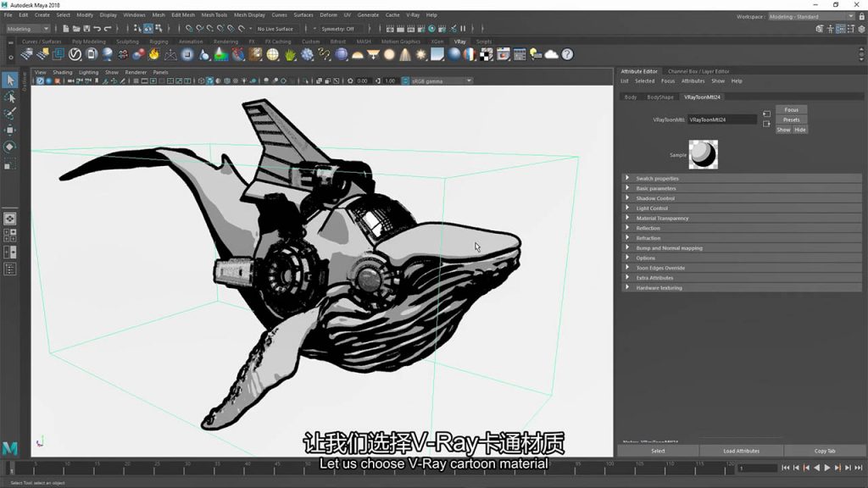Click the Presets button
This screenshot has height=488, width=868.
click(x=791, y=119)
